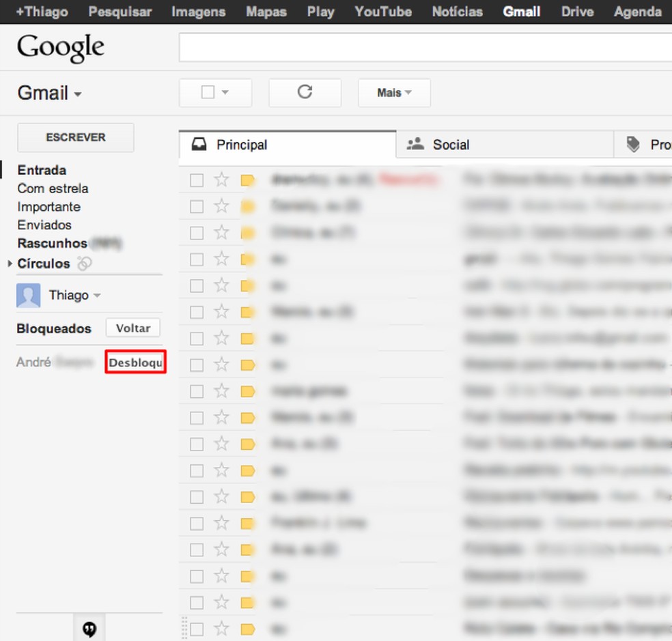Star the marta gomes email
The width and height of the screenshot is (672, 641).
[x=221, y=390]
